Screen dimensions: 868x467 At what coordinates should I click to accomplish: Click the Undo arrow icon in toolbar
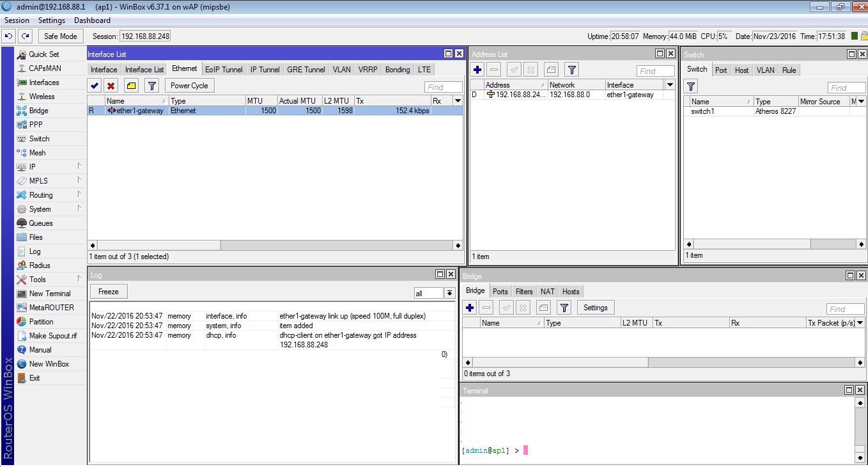tap(9, 36)
